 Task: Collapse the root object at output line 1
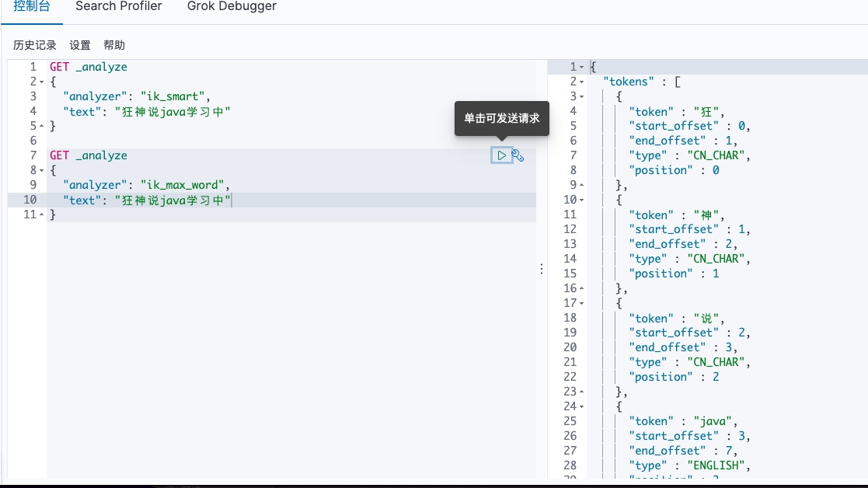pyautogui.click(x=581, y=68)
